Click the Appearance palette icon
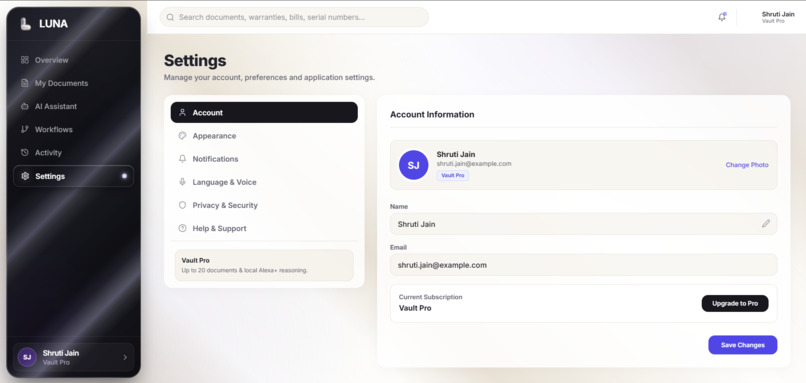This screenshot has width=806, height=383. pos(182,136)
